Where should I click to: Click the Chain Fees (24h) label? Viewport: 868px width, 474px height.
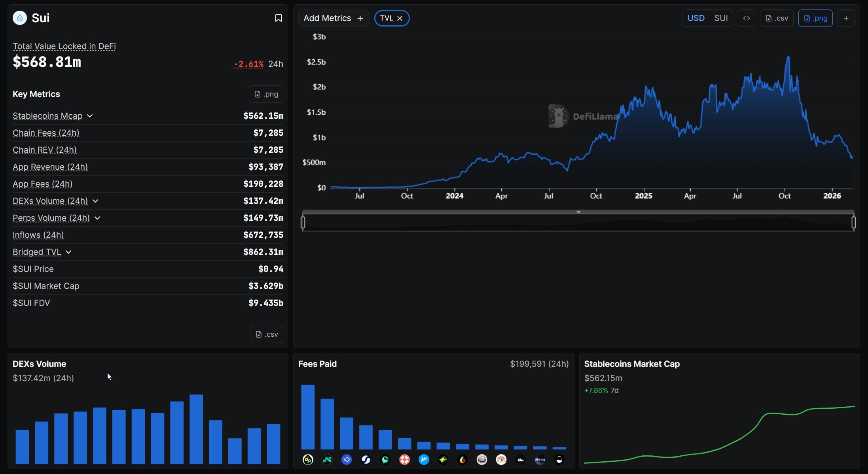46,133
